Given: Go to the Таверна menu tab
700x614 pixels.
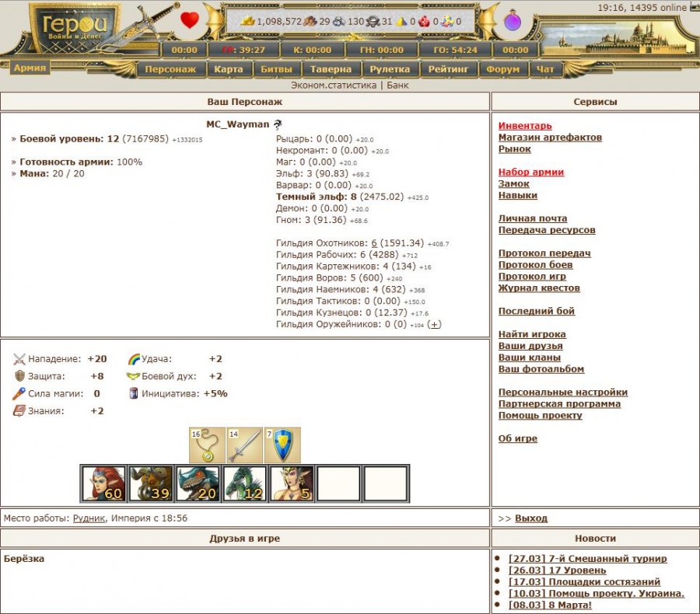Looking at the screenshot, I should click(x=331, y=69).
